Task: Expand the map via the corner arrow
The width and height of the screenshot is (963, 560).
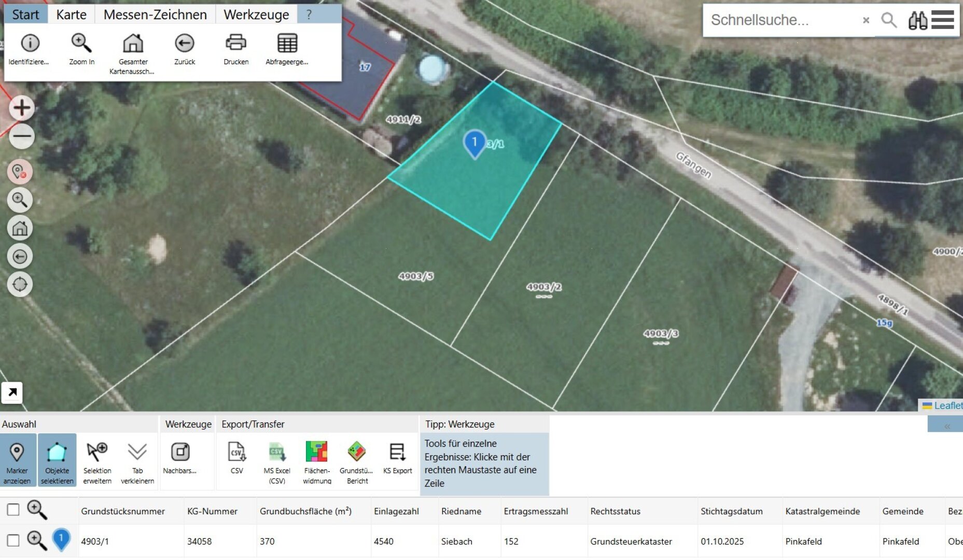Action: click(x=11, y=393)
